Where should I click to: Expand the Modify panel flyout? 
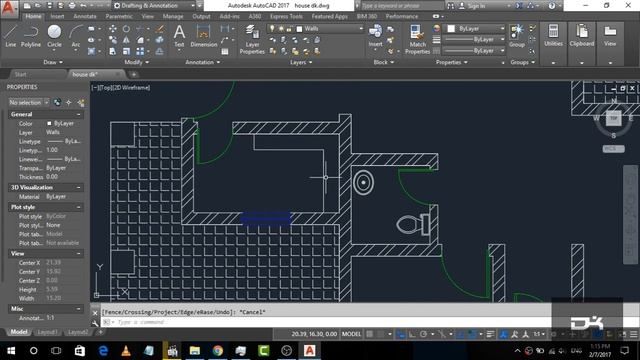[136, 62]
